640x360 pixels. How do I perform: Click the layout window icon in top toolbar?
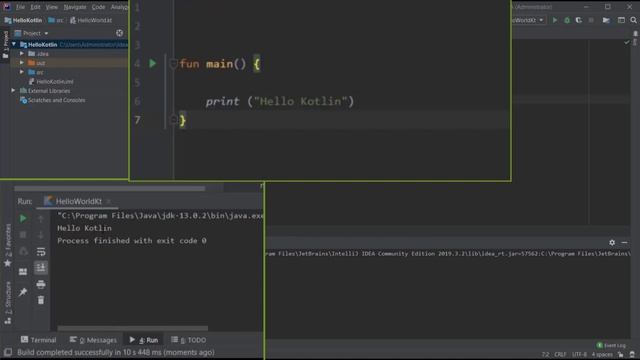click(x=621, y=20)
